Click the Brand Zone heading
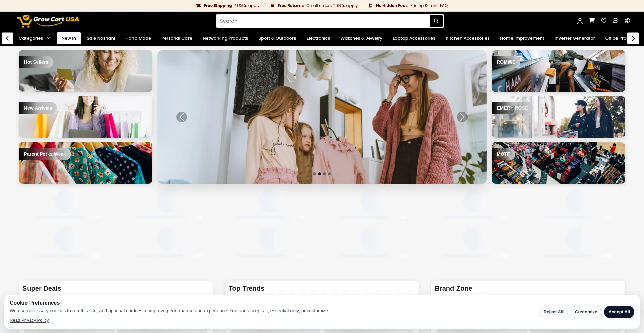The height and width of the screenshot is (333, 644). (453, 288)
